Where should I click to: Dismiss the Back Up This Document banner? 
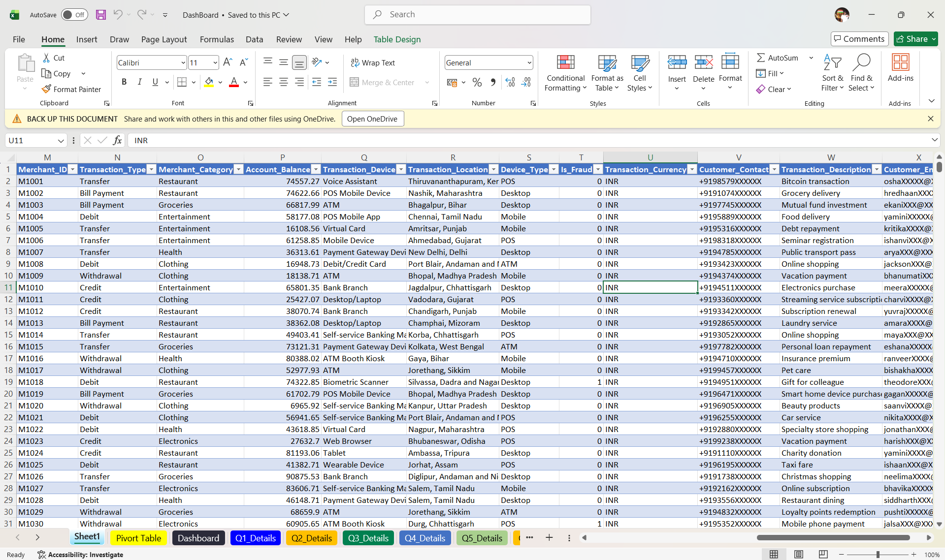point(930,119)
